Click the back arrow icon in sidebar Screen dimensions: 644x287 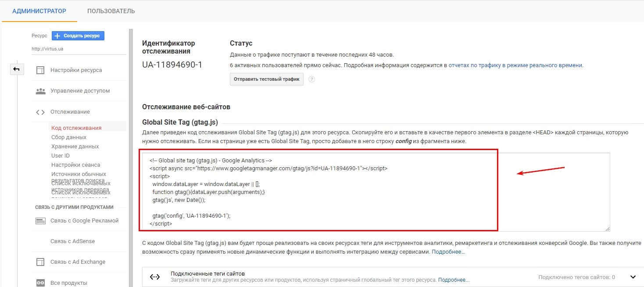(17, 69)
